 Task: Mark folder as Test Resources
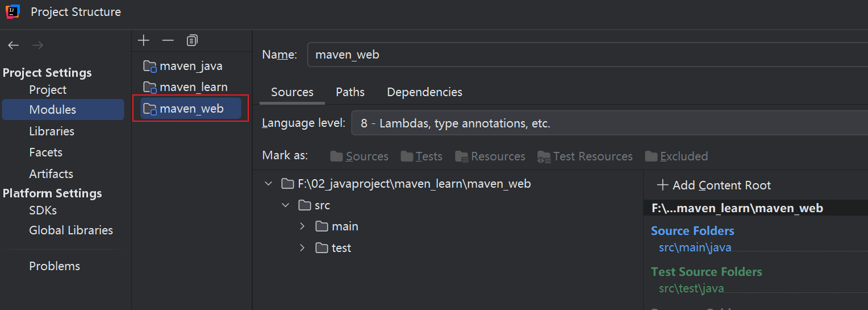point(585,156)
